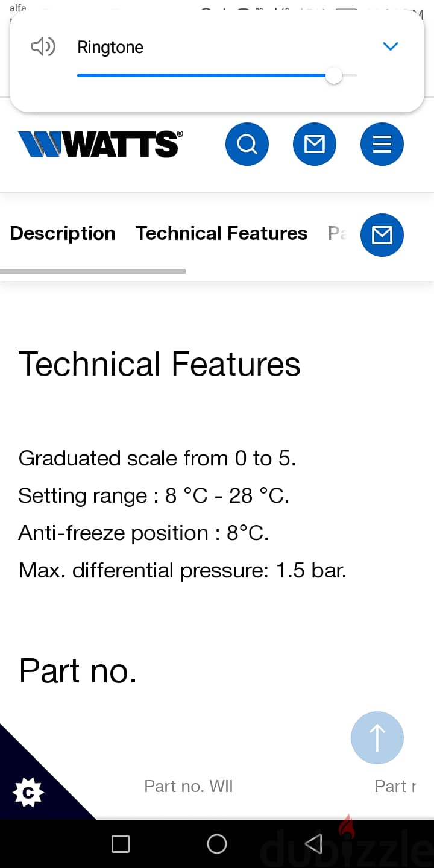Open Android recent apps square button
434x868 pixels.
click(x=121, y=844)
